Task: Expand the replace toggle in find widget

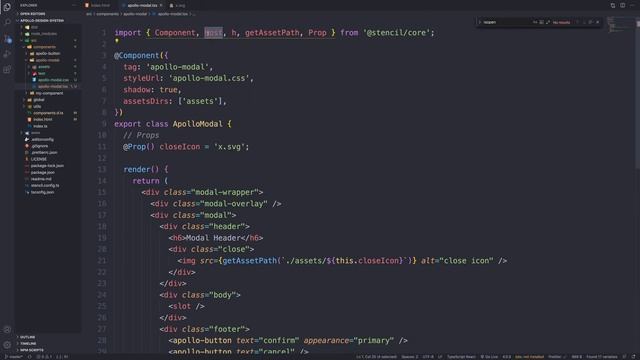Action: coord(480,22)
